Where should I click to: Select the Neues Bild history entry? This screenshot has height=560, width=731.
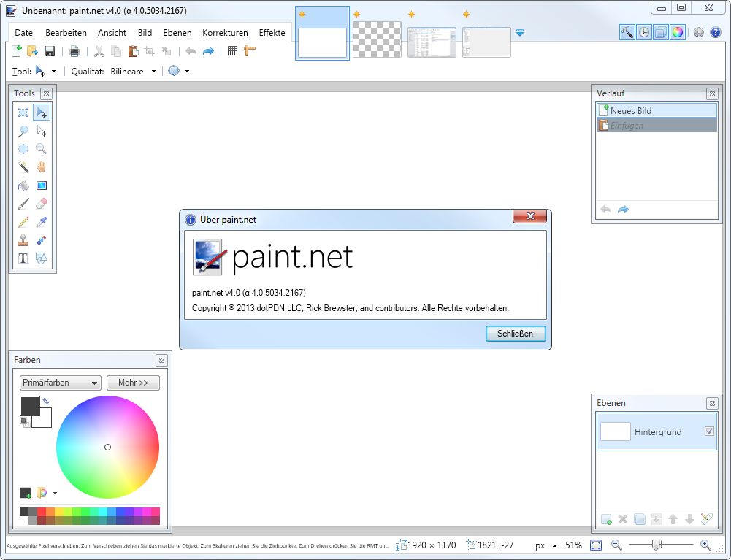point(657,110)
